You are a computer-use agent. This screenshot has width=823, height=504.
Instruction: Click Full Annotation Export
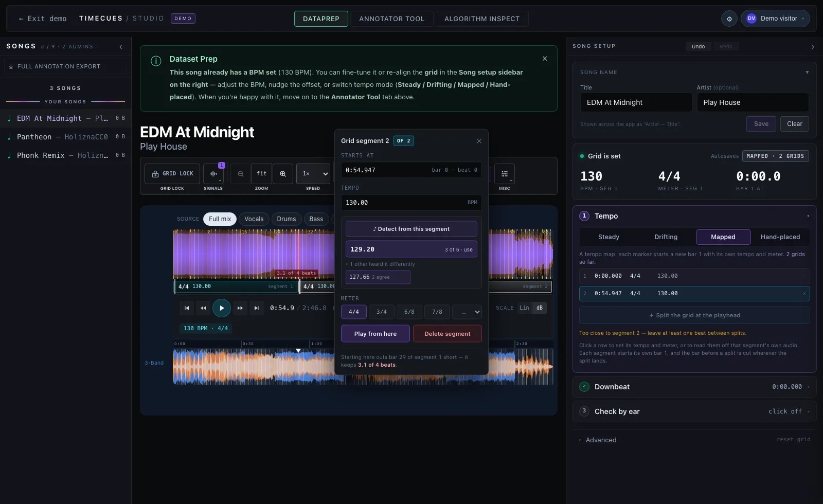tap(65, 66)
